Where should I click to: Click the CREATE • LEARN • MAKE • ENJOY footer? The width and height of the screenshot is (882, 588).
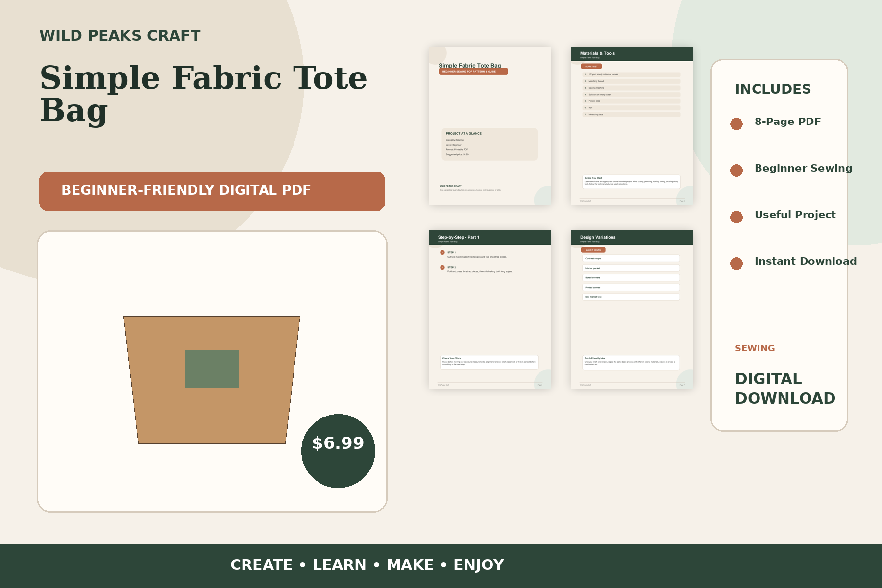pyautogui.click(x=367, y=565)
